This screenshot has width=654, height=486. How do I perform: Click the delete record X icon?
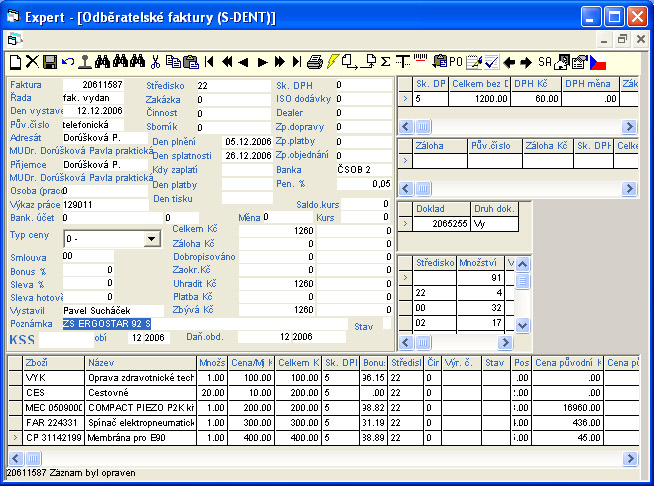coord(31,62)
